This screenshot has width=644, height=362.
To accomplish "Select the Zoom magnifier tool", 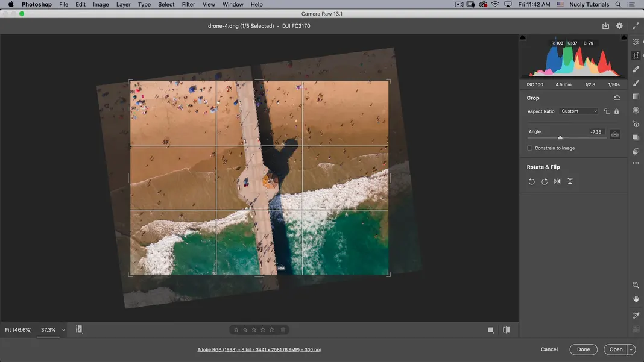I will 636,285.
